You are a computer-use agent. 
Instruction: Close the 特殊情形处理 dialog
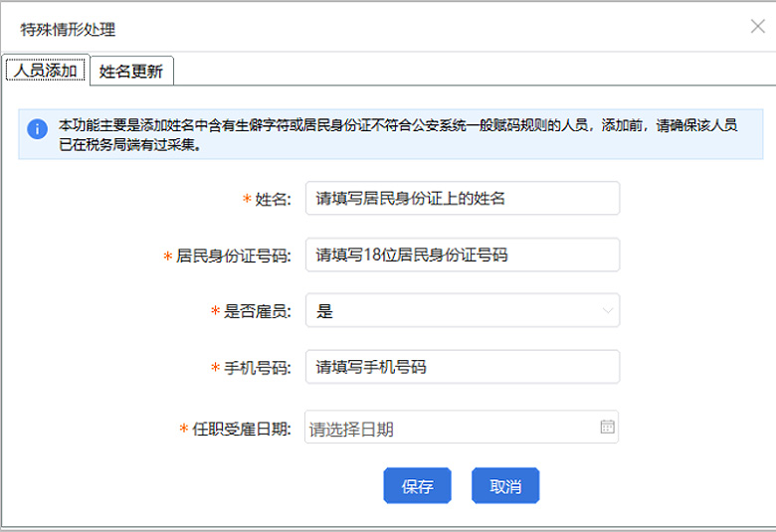click(757, 27)
